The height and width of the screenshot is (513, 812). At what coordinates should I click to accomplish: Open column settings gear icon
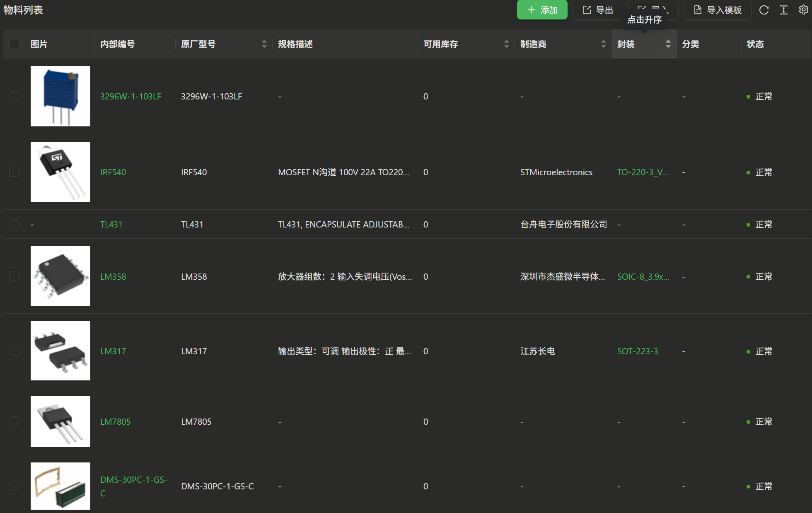[x=803, y=10]
